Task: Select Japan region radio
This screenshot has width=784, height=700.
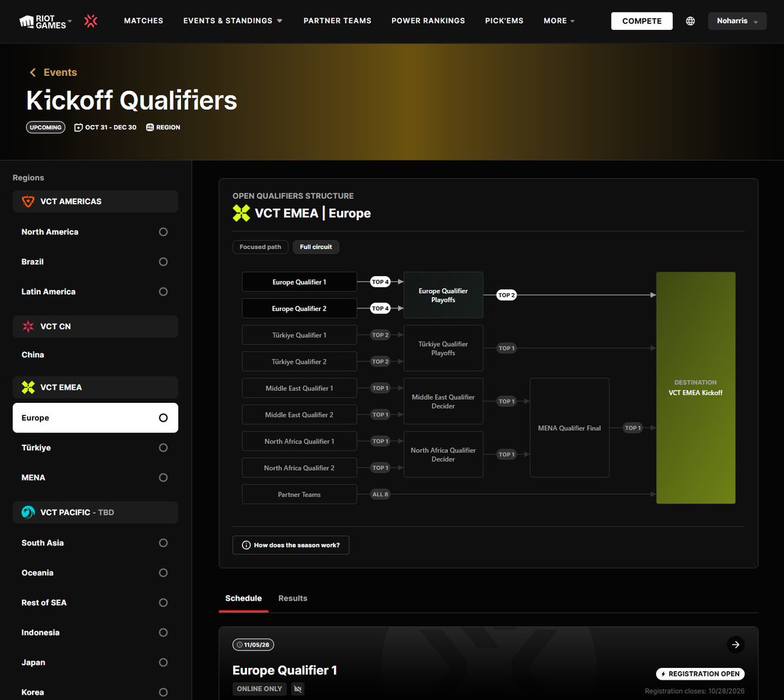Action: (163, 663)
